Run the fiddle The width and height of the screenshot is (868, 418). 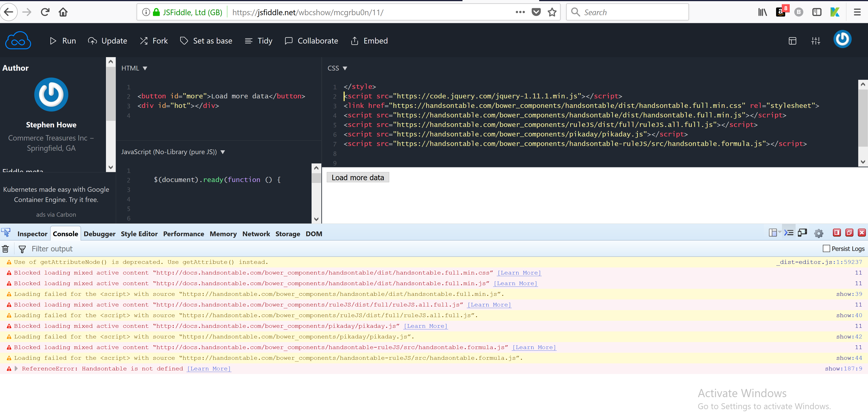pyautogui.click(x=63, y=41)
